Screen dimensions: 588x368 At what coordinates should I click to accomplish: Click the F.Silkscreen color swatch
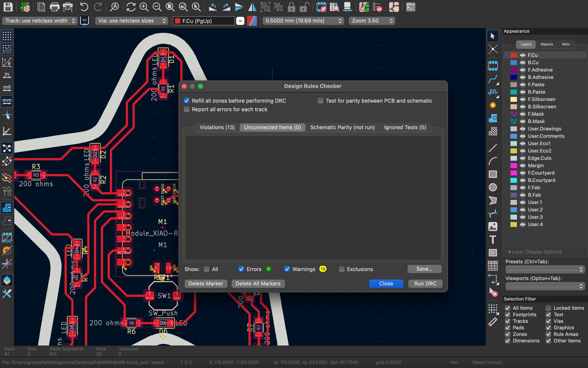coord(514,99)
